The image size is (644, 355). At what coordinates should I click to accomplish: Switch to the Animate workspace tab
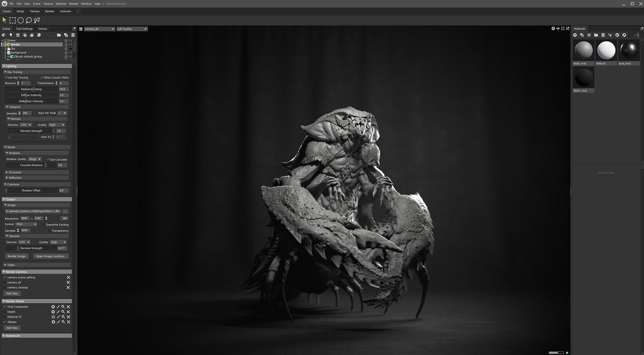65,11
